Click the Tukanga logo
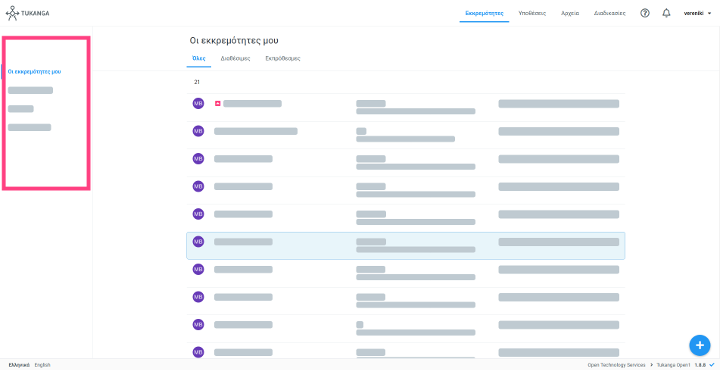This screenshot has width=720, height=370. pos(28,13)
